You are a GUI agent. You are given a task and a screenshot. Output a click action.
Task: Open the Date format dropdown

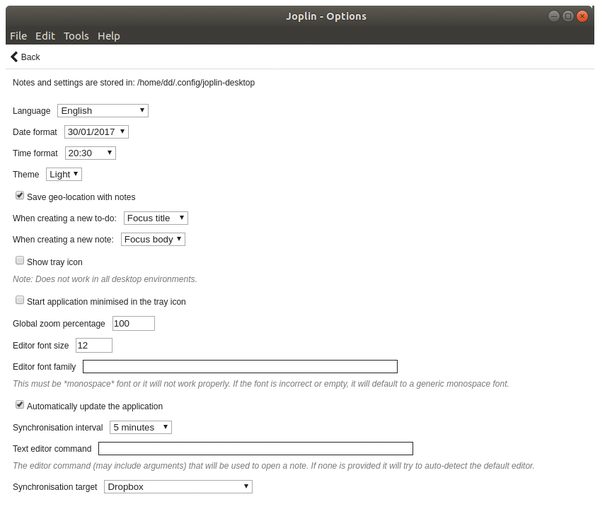(x=96, y=132)
